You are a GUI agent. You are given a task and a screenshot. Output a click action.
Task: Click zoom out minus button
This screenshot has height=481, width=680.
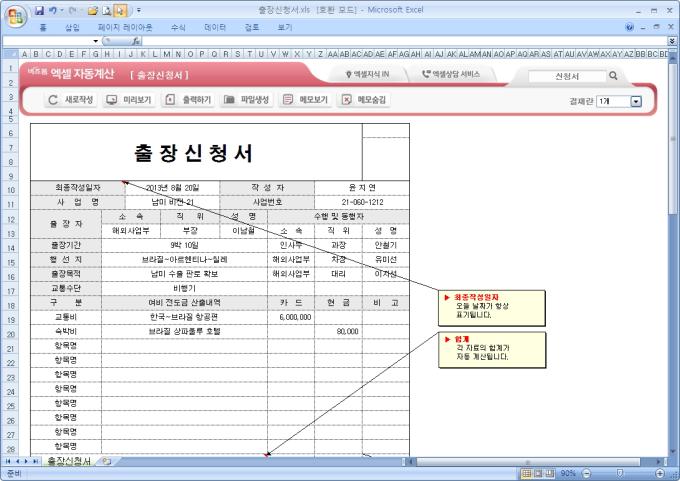pyautogui.click(x=586, y=473)
